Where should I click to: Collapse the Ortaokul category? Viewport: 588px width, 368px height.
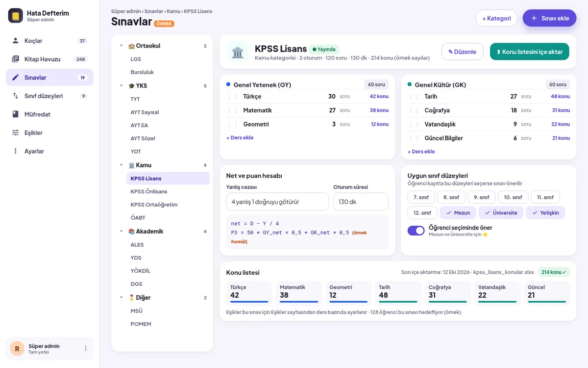[x=122, y=46]
